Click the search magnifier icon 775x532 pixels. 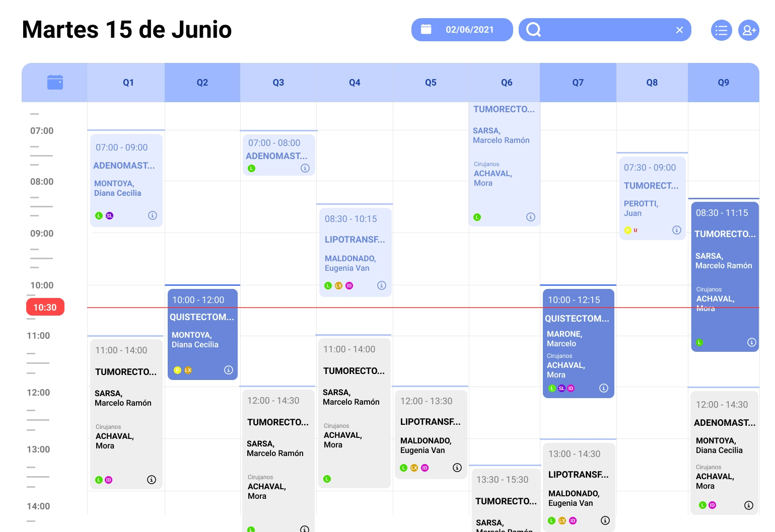coord(533,30)
